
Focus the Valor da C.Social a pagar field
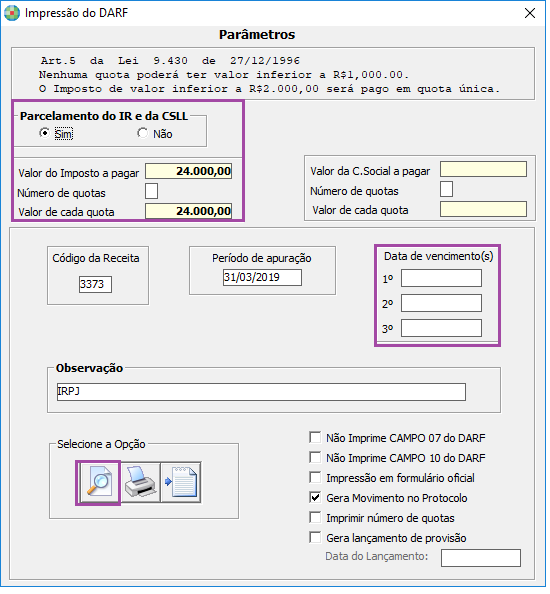click(x=483, y=169)
